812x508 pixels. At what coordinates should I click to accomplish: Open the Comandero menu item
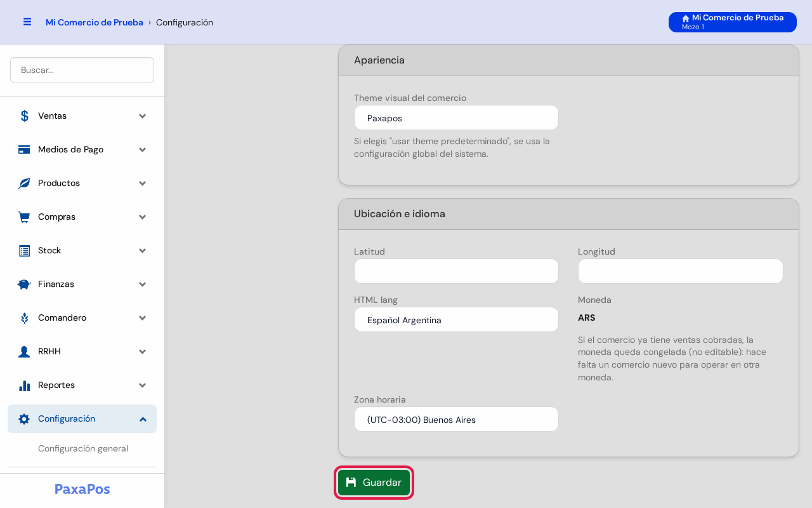[82, 318]
